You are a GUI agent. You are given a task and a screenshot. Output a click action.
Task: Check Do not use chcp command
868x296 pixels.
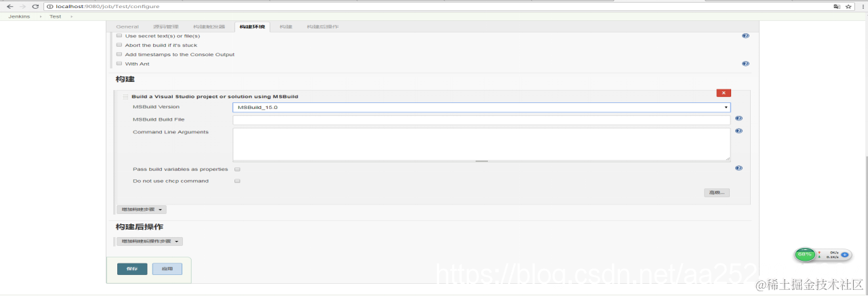click(237, 182)
